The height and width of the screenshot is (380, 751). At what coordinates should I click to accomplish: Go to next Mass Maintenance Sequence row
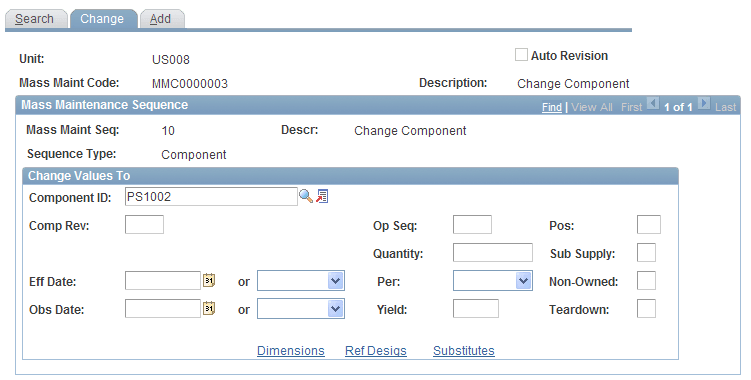(x=704, y=104)
